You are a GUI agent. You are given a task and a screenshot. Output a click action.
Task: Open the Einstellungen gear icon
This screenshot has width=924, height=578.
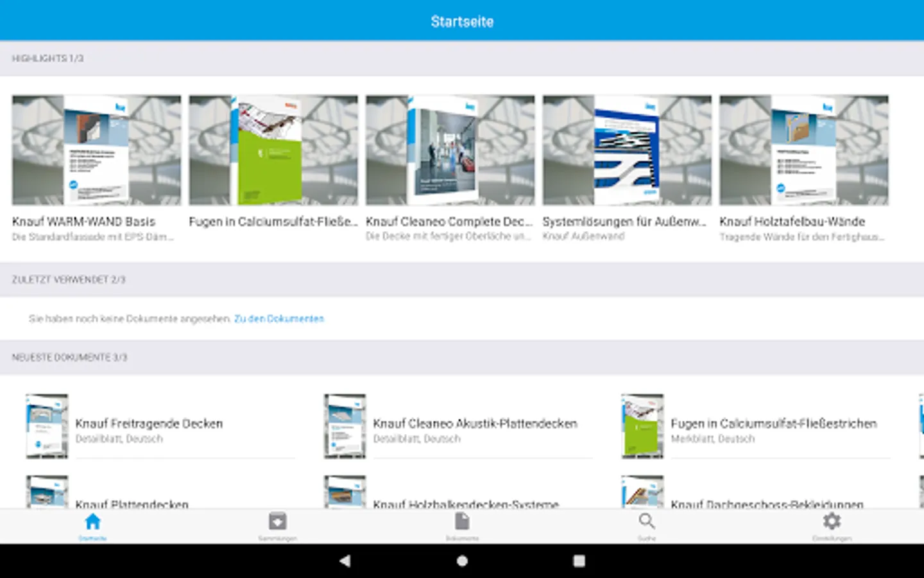point(832,521)
